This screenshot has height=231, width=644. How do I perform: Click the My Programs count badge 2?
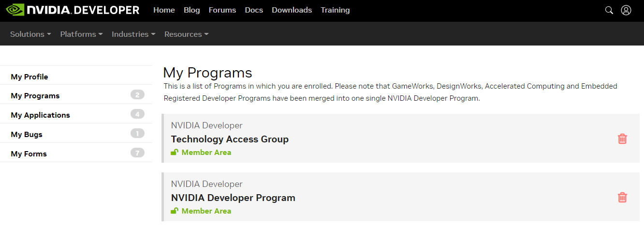[x=137, y=95]
